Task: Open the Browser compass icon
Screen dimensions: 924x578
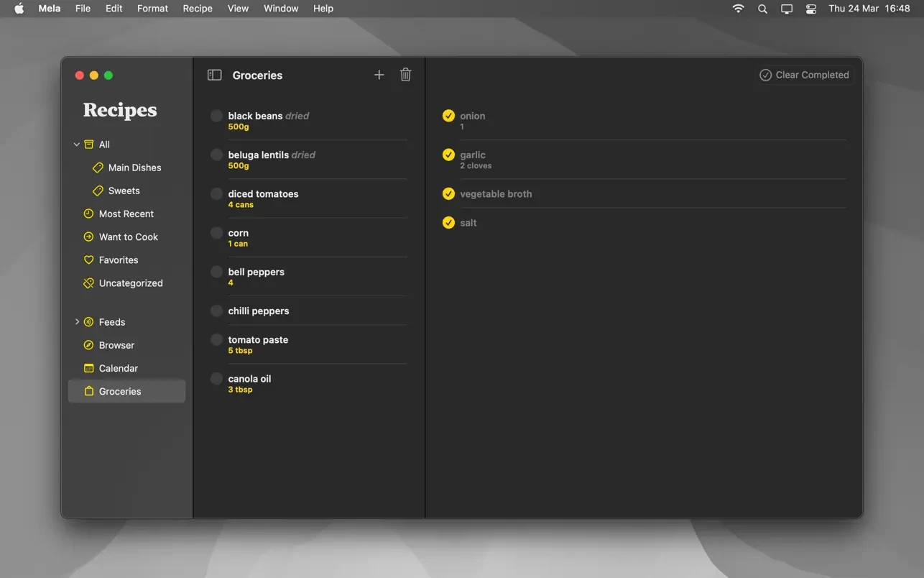Action: click(89, 345)
